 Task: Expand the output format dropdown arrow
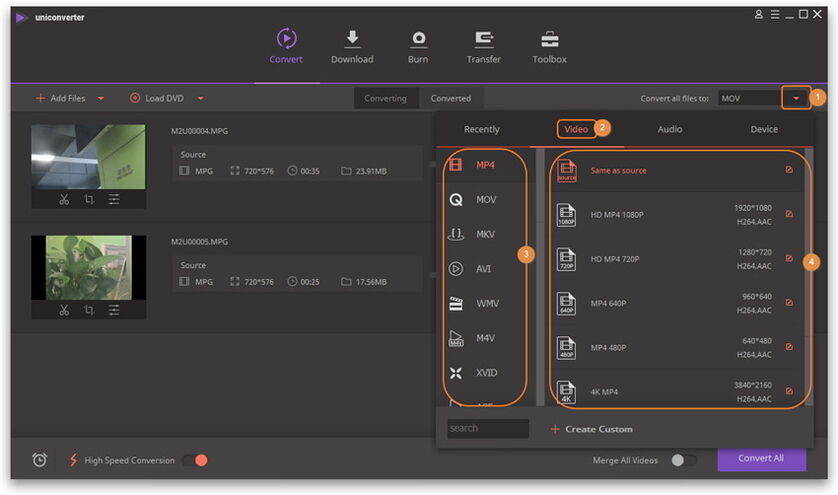796,98
